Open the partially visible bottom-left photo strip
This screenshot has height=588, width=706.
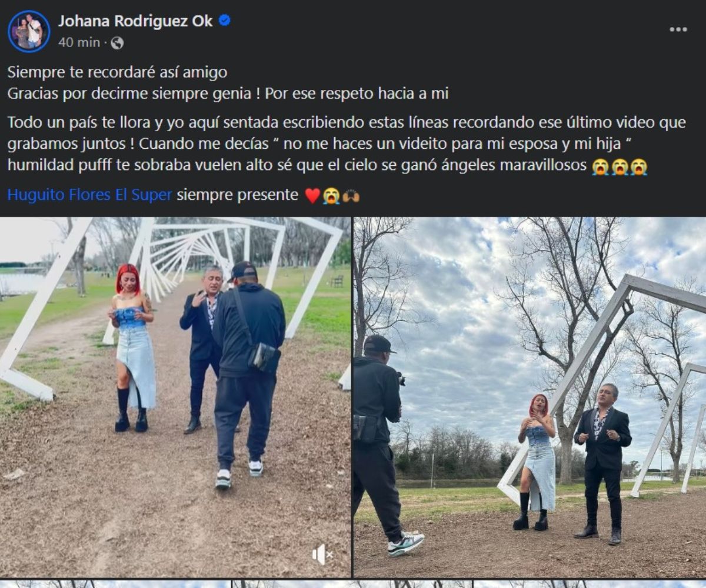click(x=115, y=584)
